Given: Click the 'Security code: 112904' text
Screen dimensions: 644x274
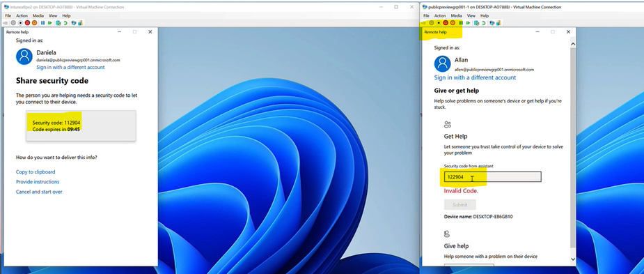Looking at the screenshot, I should (x=56, y=123).
